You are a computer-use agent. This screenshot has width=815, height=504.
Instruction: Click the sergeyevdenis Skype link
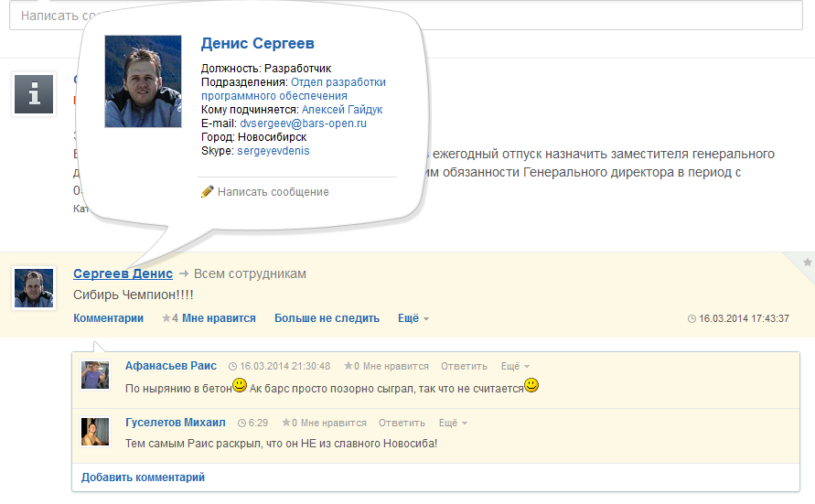click(273, 151)
